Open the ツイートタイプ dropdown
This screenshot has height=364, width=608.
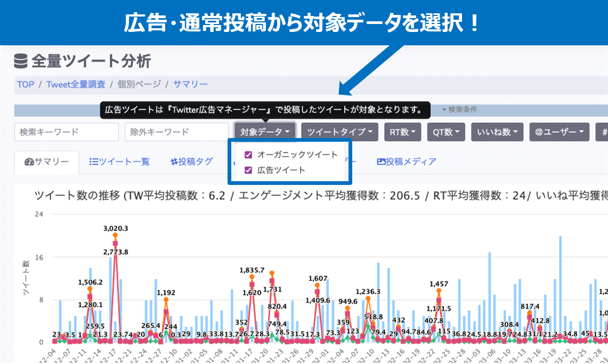coord(338,132)
